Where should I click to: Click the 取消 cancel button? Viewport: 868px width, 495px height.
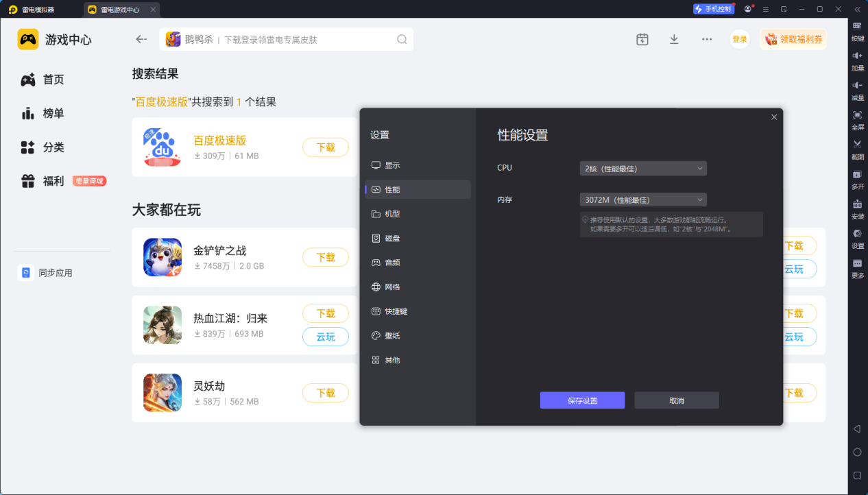(676, 400)
